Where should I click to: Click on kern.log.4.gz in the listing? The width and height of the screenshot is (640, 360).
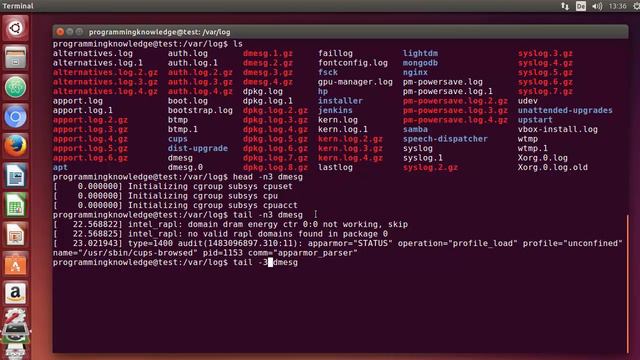(351, 158)
